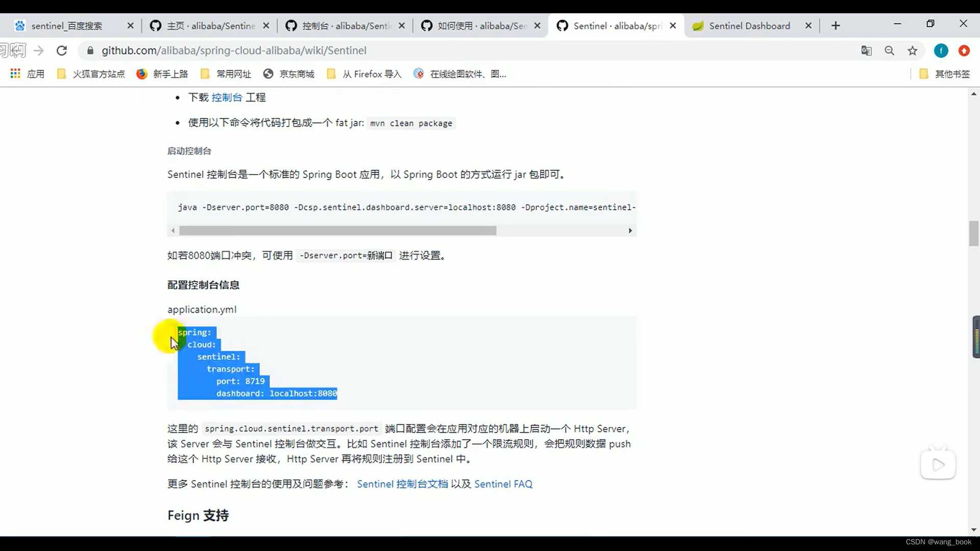Screen dimensions: 980x551
Task: Click the 配置控制台信息 heading
Action: [203, 285]
